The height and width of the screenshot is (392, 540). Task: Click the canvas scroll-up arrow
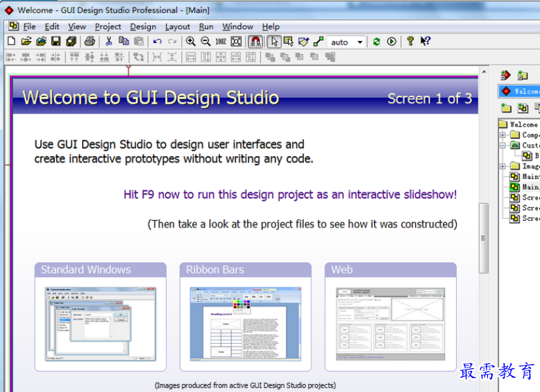(x=484, y=72)
